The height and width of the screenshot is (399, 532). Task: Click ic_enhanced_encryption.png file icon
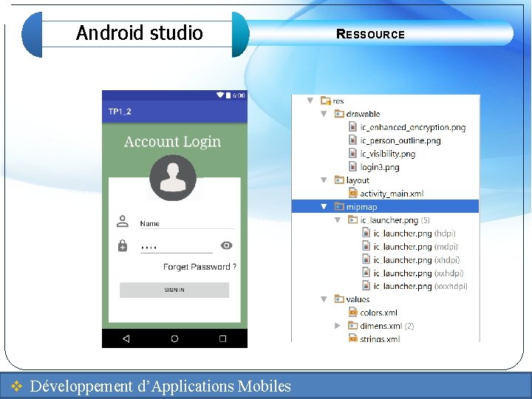(353, 127)
